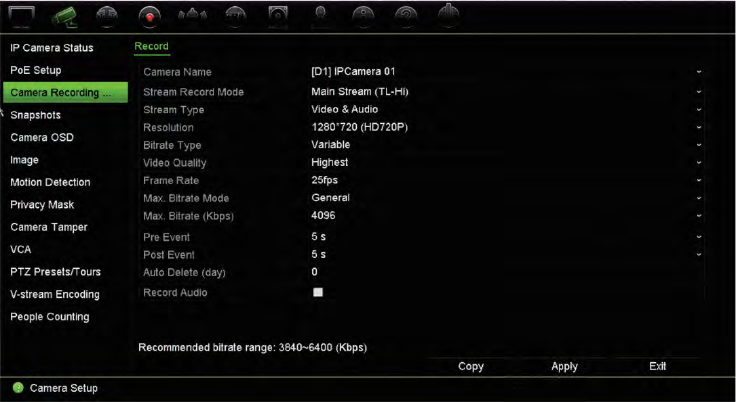736x402 pixels.
Task: Select the VCA menu item
Action: 21,249
